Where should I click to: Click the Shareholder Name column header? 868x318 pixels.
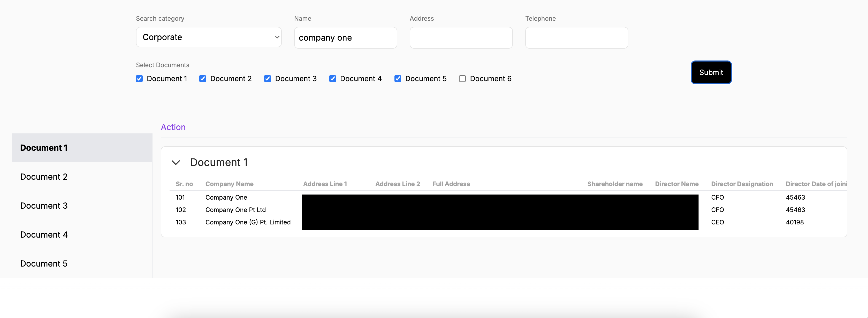pyautogui.click(x=614, y=184)
